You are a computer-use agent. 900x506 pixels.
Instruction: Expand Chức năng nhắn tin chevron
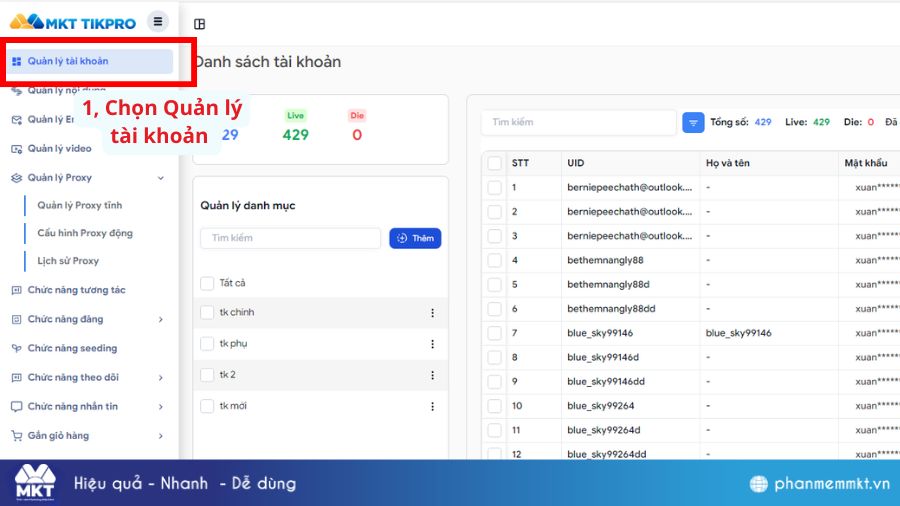(161, 407)
